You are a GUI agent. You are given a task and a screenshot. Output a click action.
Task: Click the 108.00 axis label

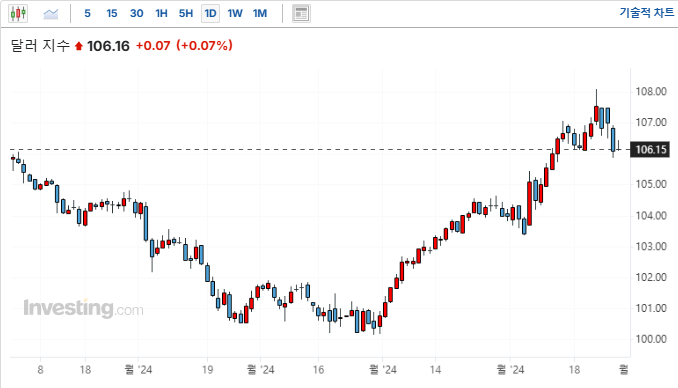[651, 91]
